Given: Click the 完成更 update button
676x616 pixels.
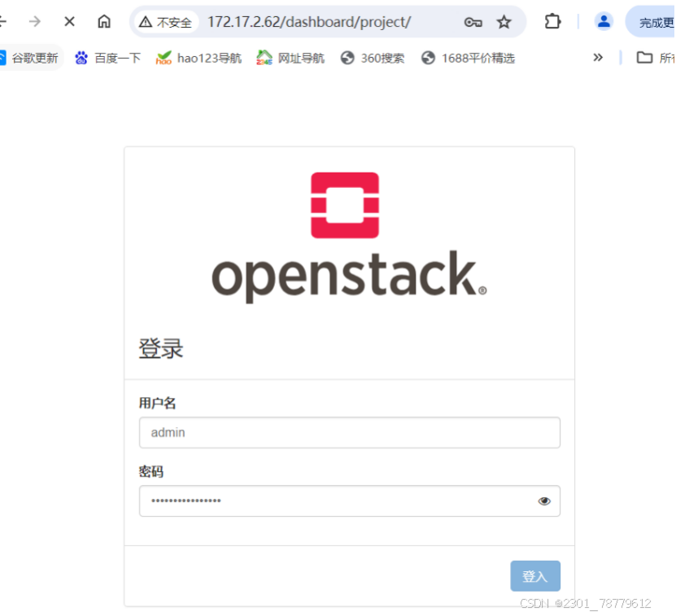Looking at the screenshot, I should tap(651, 22).
